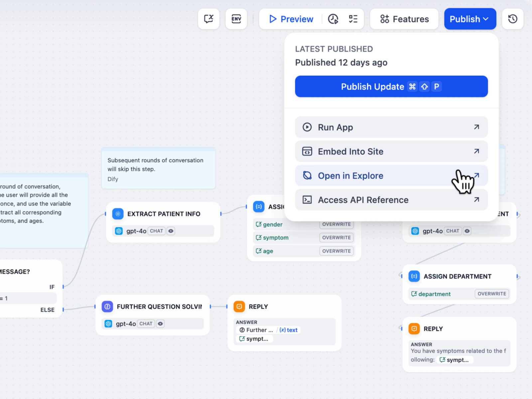Select Embed Into Site option
532x399 pixels.
[391, 152]
